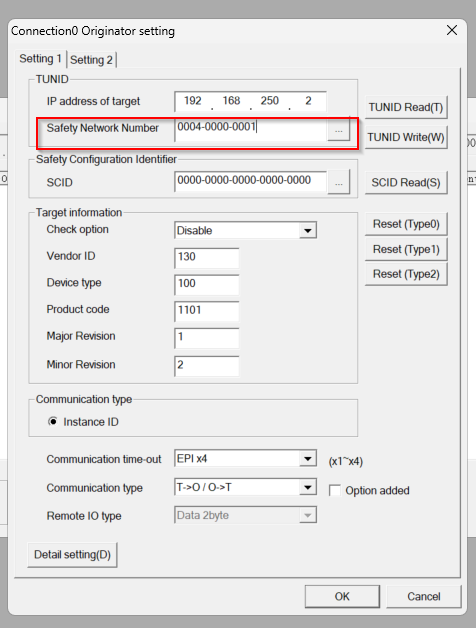Click the Reset (Type0) button
476x628 pixels.
click(x=406, y=224)
